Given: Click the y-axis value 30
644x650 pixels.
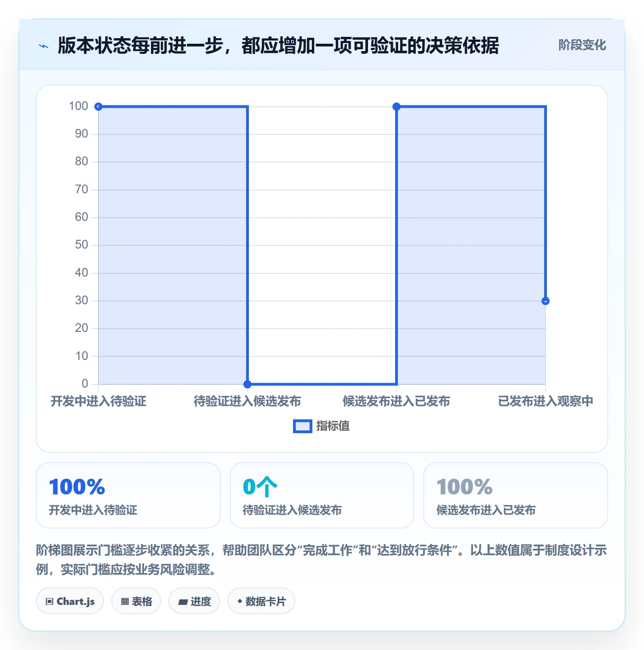Looking at the screenshot, I should point(81,301).
